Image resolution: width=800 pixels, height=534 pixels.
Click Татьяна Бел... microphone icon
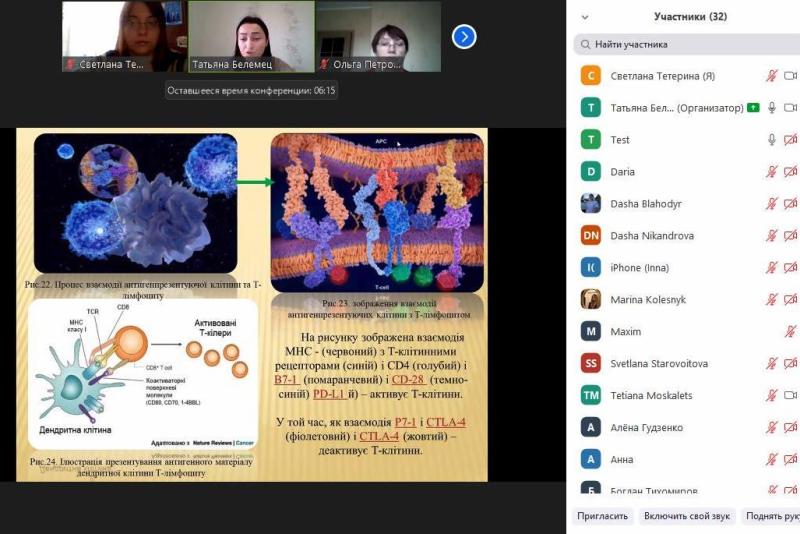tap(772, 108)
